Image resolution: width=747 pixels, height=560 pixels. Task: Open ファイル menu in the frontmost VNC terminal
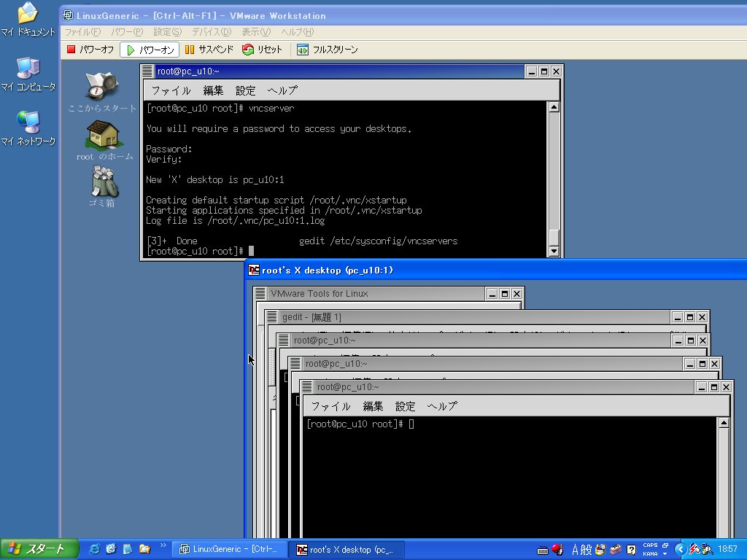(x=330, y=406)
